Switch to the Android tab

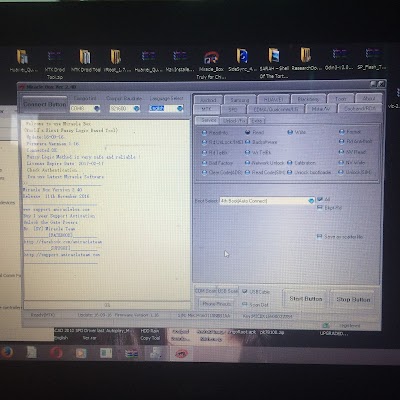pyautogui.click(x=208, y=100)
